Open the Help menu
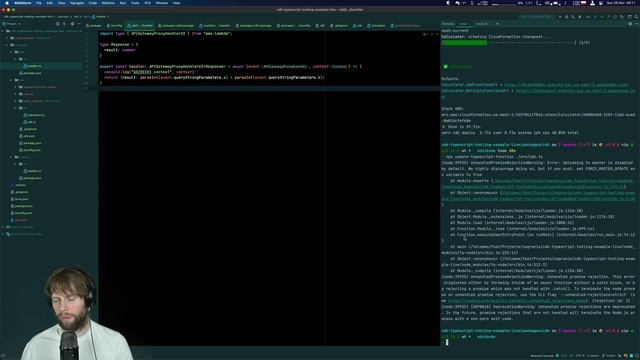The height and width of the screenshot is (360, 640). (x=176, y=3)
